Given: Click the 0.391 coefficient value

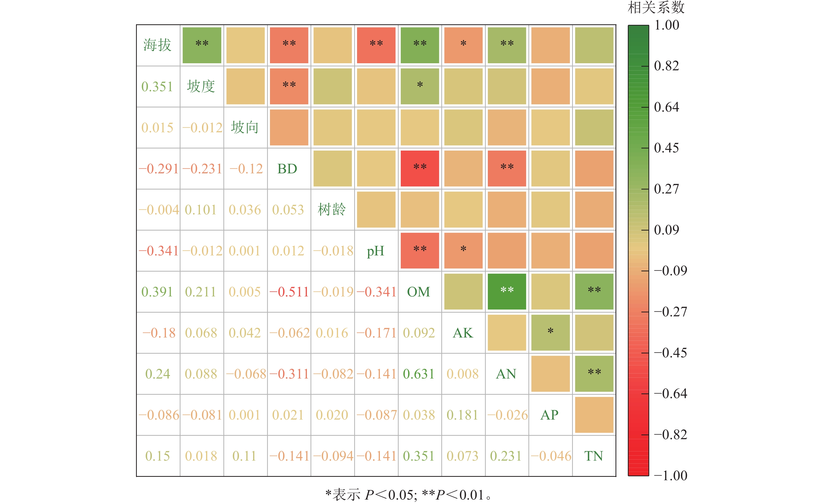Looking at the screenshot, I should [157, 292].
